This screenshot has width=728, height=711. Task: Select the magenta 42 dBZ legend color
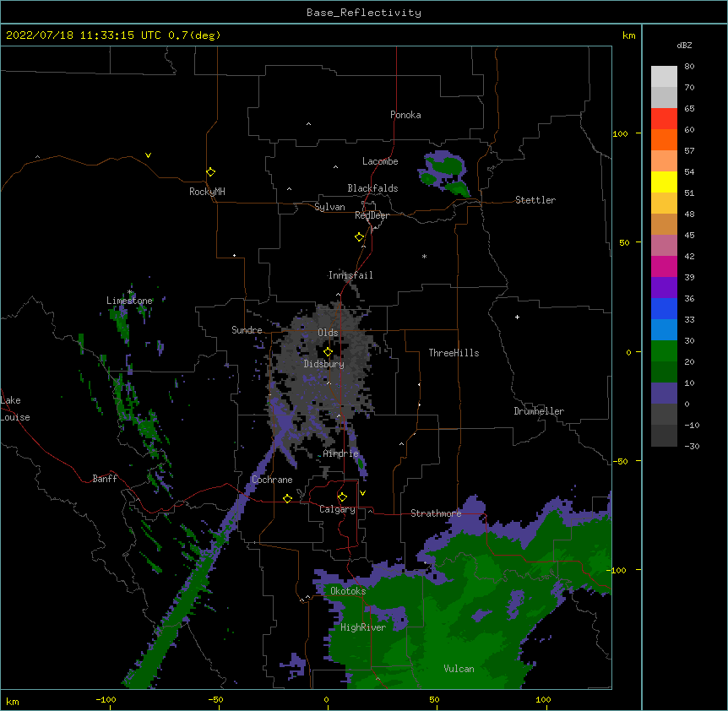tap(664, 266)
